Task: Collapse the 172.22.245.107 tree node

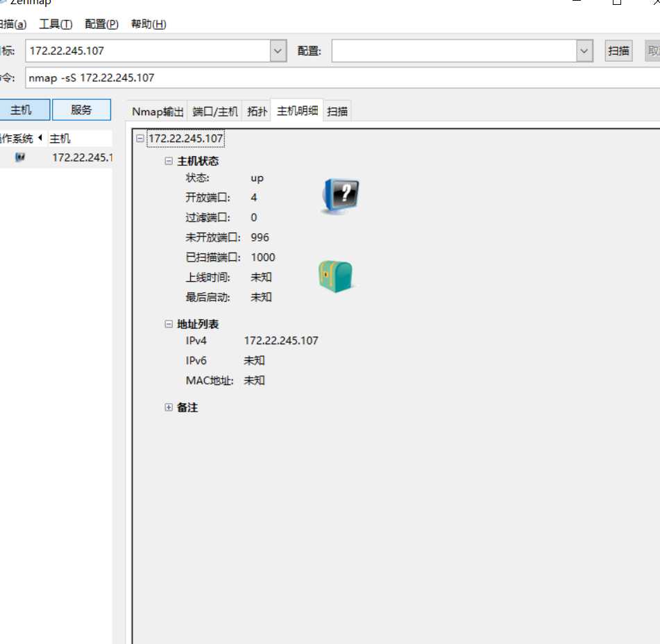Action: (x=140, y=139)
